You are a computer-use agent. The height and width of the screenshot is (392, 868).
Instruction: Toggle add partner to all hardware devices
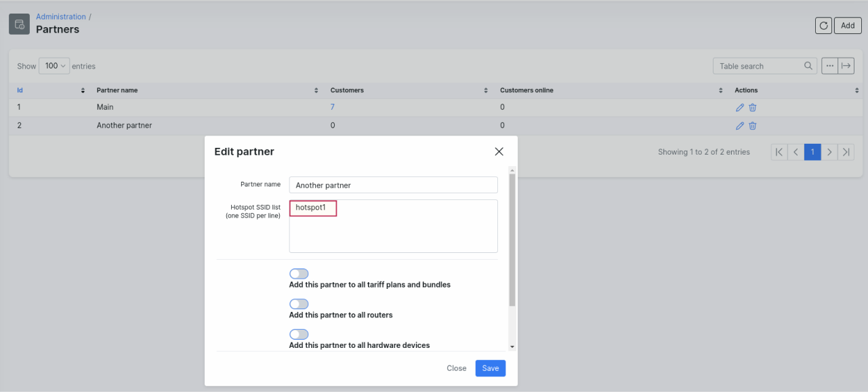[299, 334]
